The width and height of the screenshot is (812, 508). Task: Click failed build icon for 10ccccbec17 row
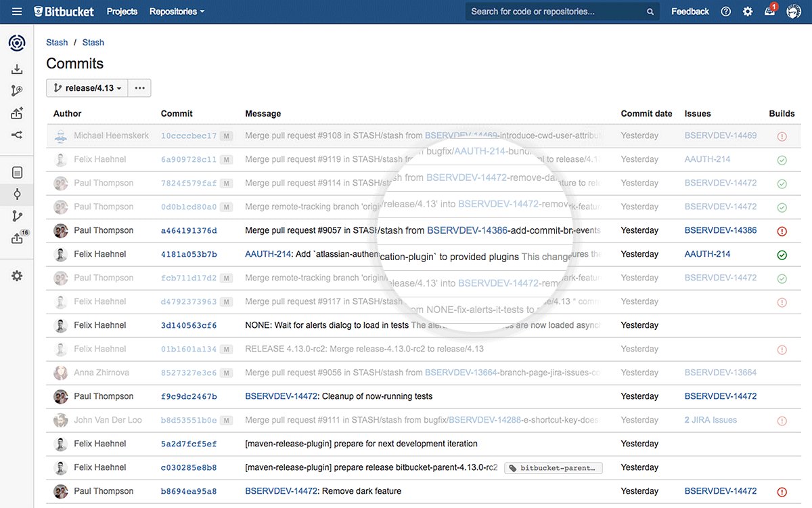coord(782,136)
